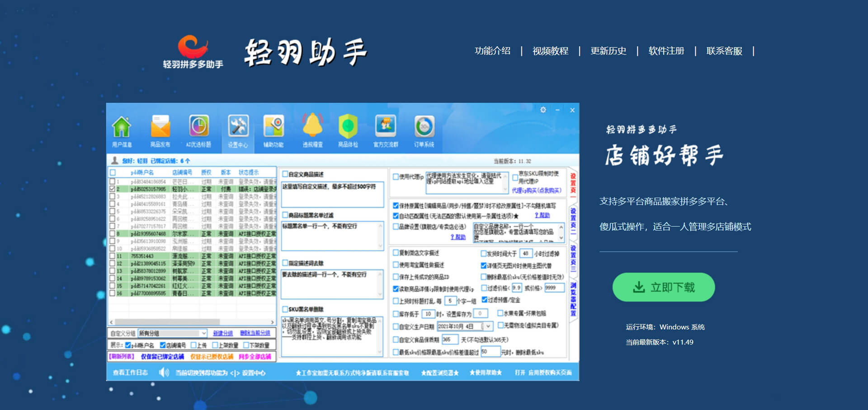Open the 商品体检 shield icon
This screenshot has height=410, width=868.
point(348,126)
